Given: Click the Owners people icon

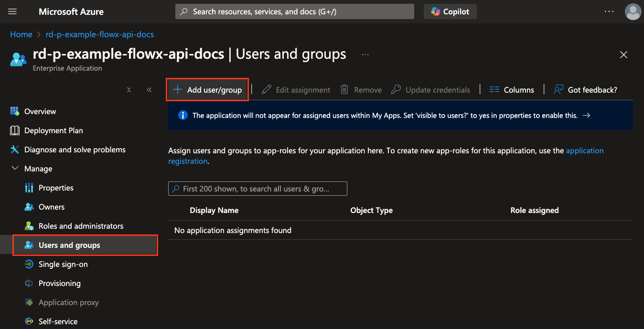Looking at the screenshot, I should coord(29,207).
